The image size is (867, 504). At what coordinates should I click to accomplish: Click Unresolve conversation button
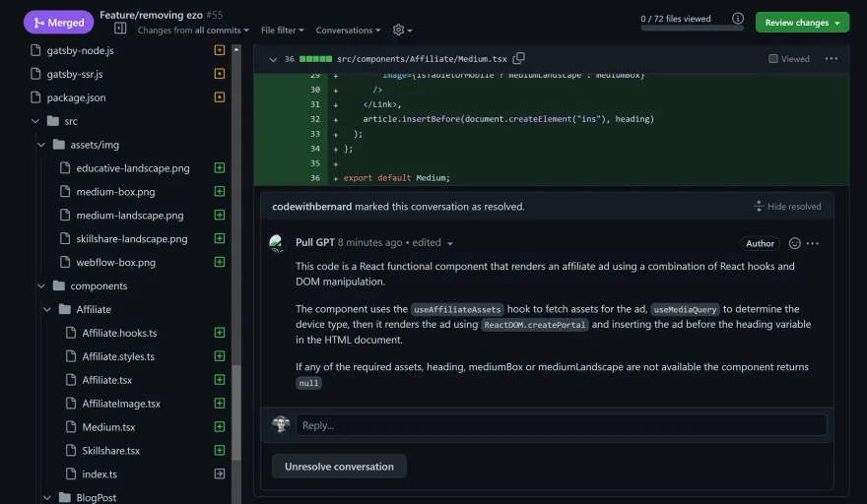coord(339,467)
